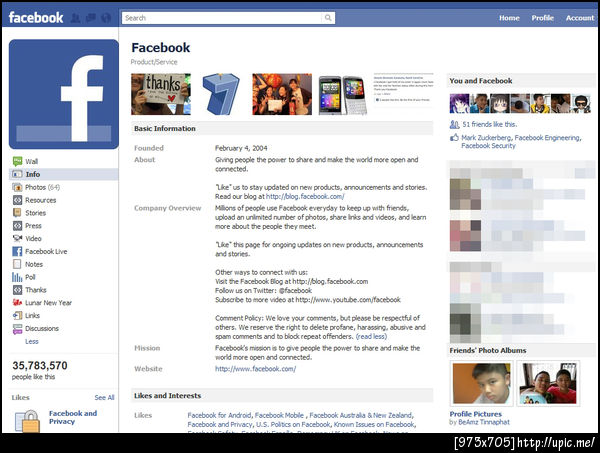Open the Wall tab label
The image size is (600, 453).
click(31, 161)
